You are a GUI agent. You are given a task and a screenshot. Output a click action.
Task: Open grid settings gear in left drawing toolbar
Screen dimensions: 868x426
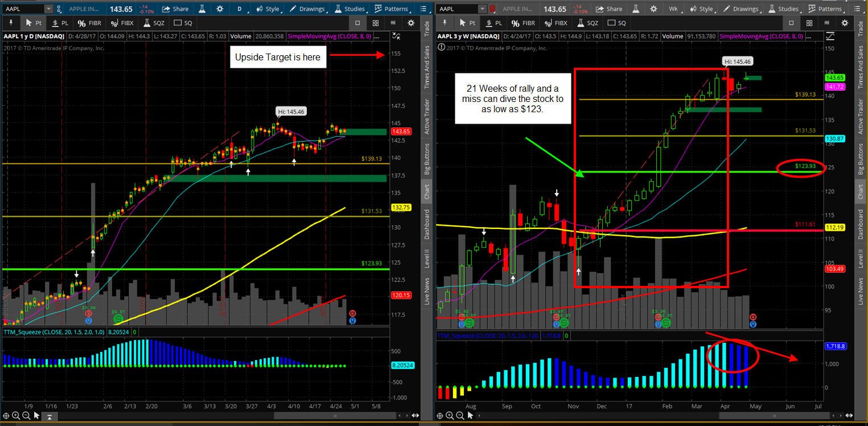[x=411, y=23]
